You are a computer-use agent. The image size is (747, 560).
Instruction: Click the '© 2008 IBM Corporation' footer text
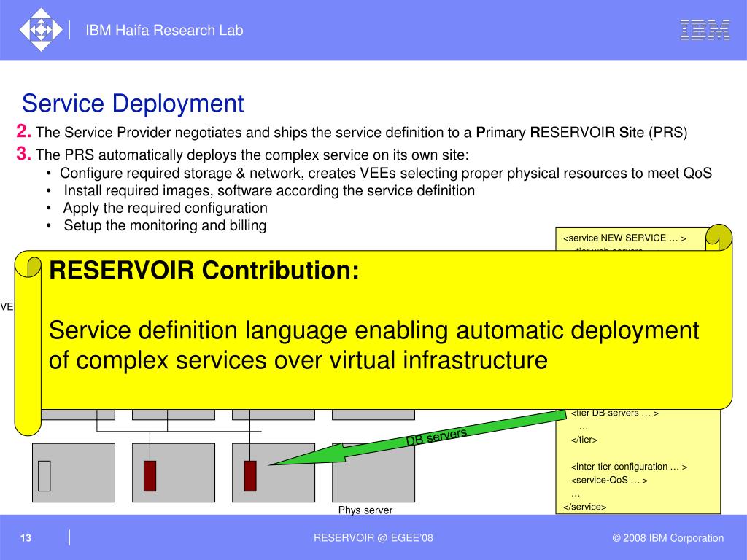[668, 538]
